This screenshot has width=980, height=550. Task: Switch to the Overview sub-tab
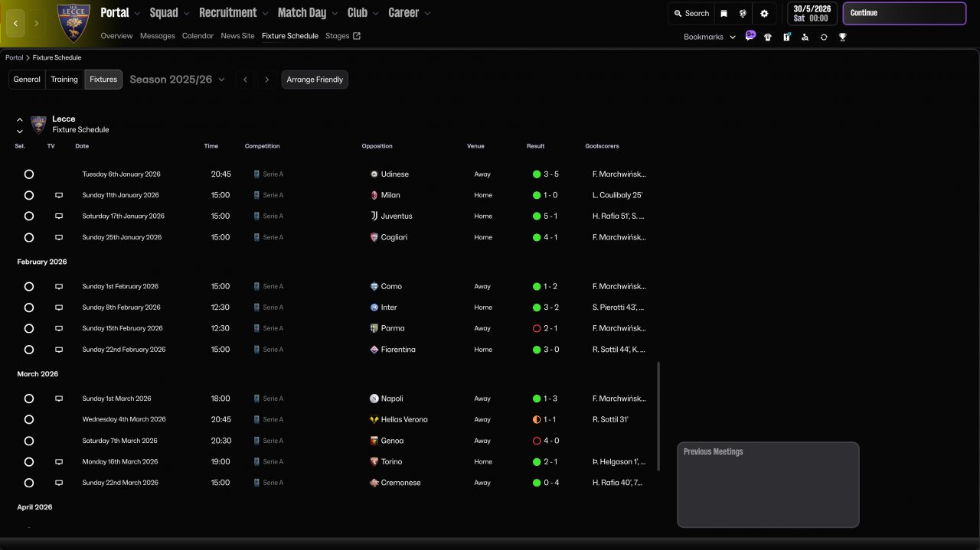click(116, 36)
